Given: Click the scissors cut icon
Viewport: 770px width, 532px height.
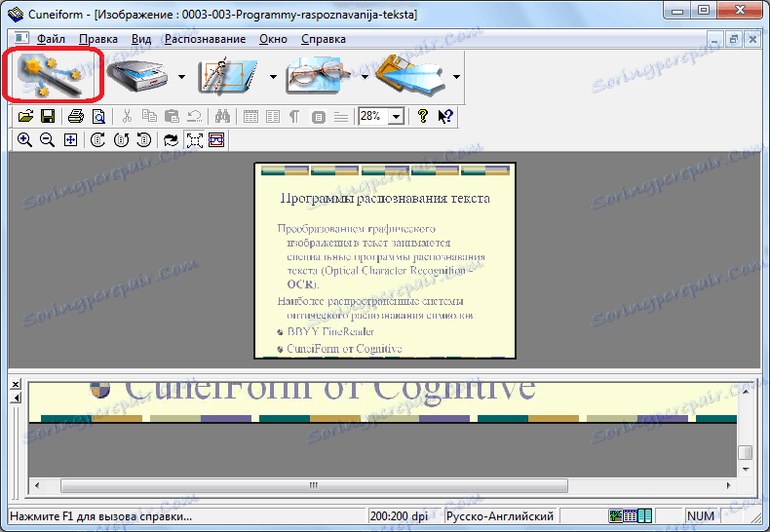Looking at the screenshot, I should click(127, 116).
